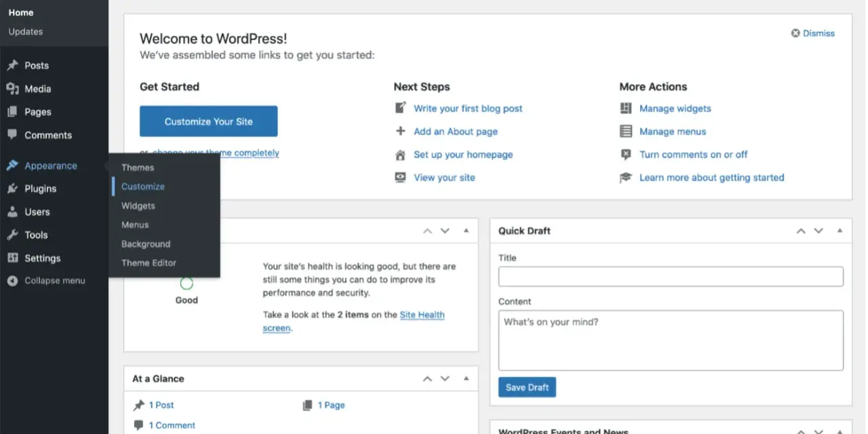This screenshot has height=434, width=868.
Task: Click the Plugins plug icon
Action: coord(12,189)
